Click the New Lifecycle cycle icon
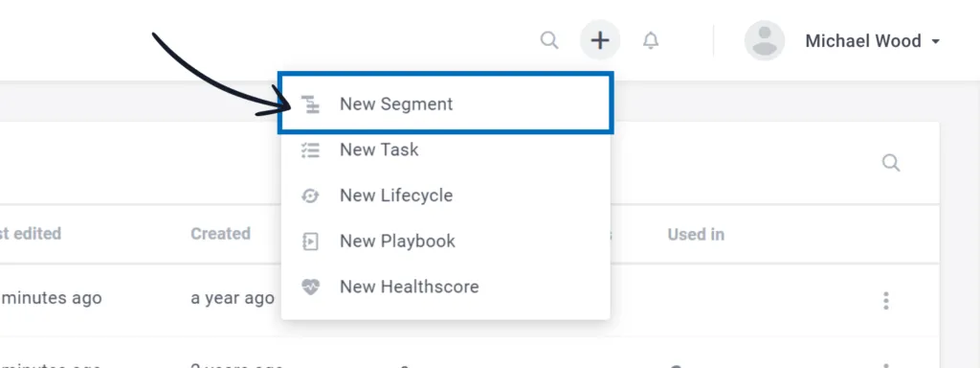The height and width of the screenshot is (368, 980). click(311, 195)
